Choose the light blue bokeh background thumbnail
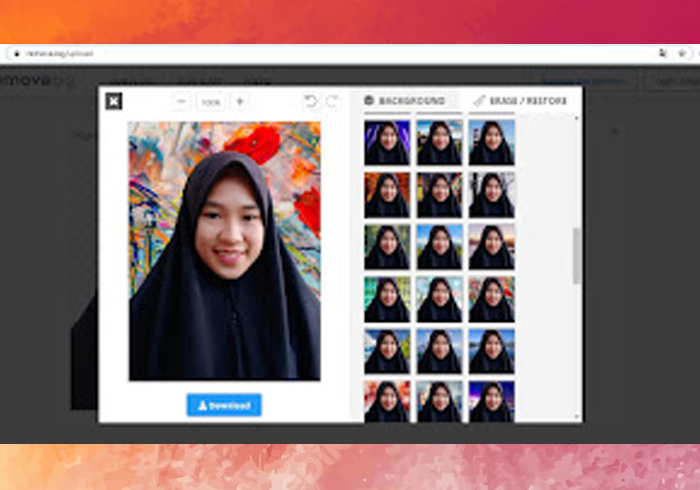 pos(439,299)
